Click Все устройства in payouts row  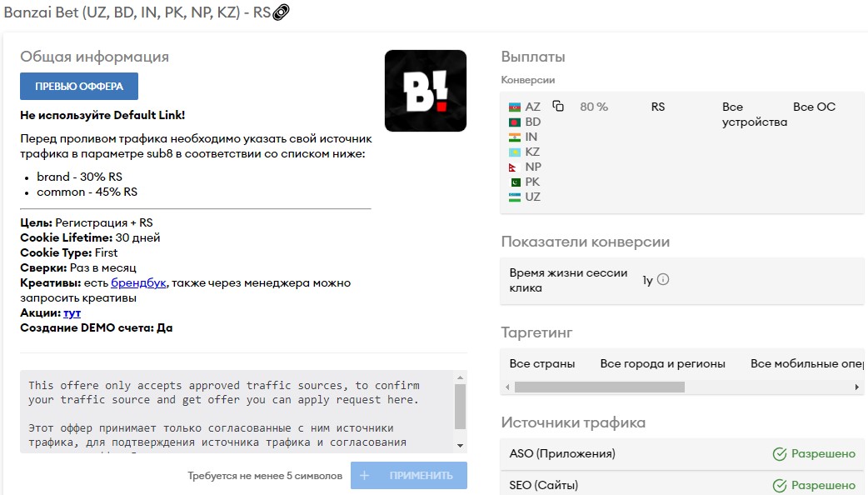point(755,115)
